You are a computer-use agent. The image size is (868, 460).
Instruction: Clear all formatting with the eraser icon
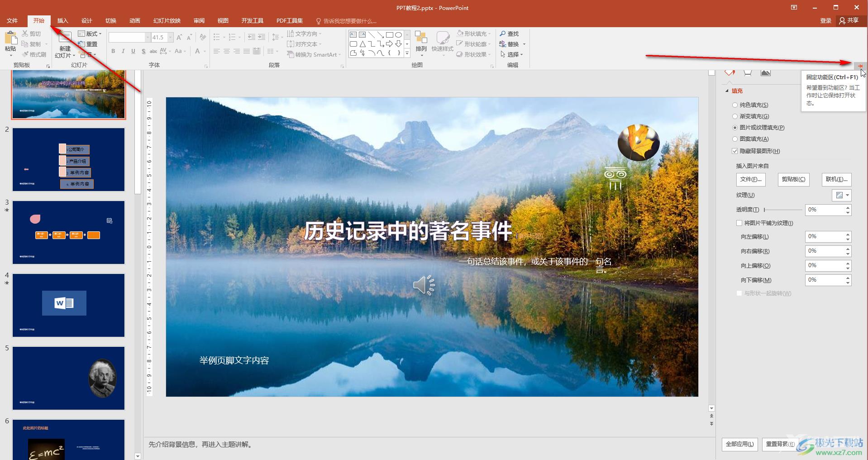pos(203,37)
